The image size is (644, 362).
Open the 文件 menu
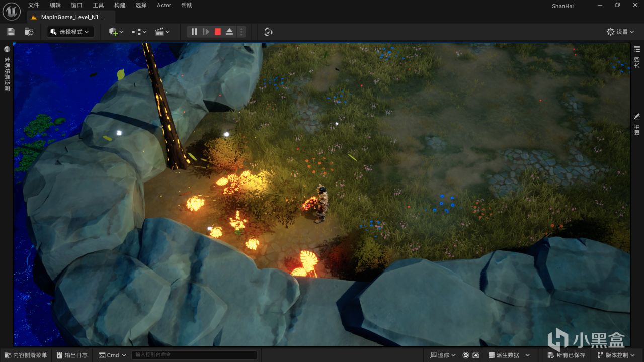click(x=34, y=5)
